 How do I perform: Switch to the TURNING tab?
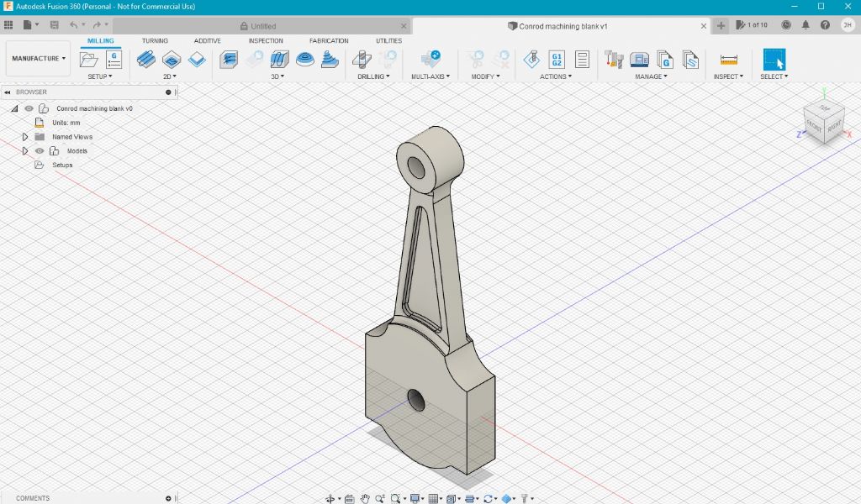[155, 40]
